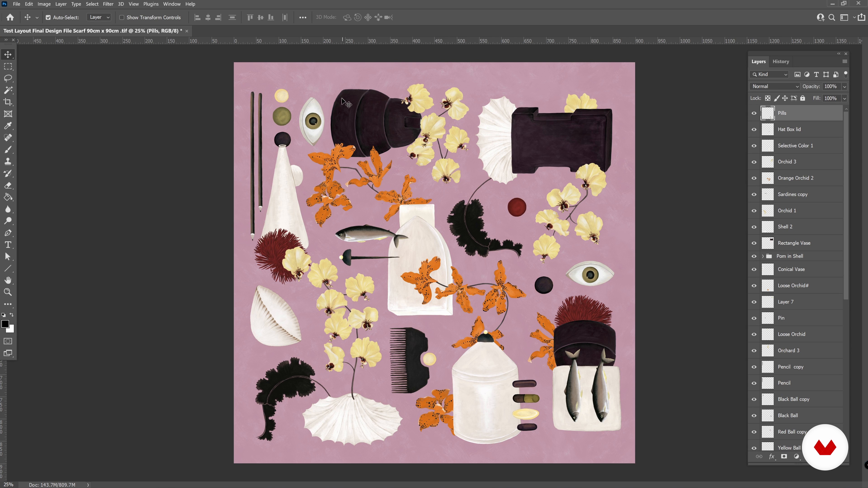Select the Horizontal Type tool
The image size is (868, 488).
pyautogui.click(x=8, y=245)
